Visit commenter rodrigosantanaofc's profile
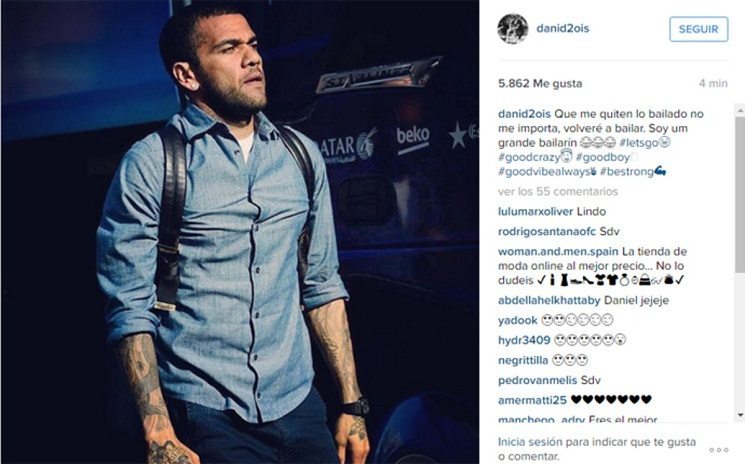This screenshot has width=745, height=464. point(547,231)
